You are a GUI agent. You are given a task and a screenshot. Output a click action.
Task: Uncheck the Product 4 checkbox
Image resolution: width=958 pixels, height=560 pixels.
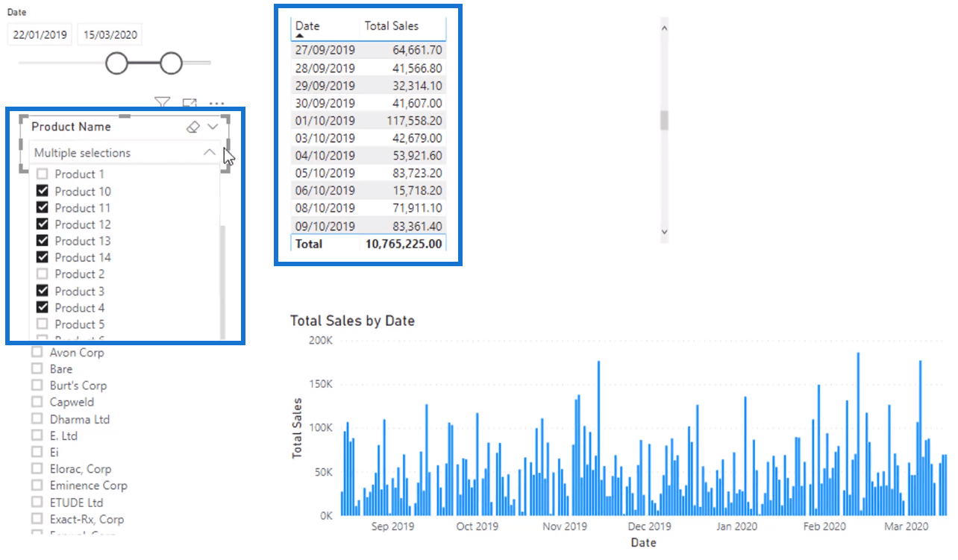[x=43, y=307]
